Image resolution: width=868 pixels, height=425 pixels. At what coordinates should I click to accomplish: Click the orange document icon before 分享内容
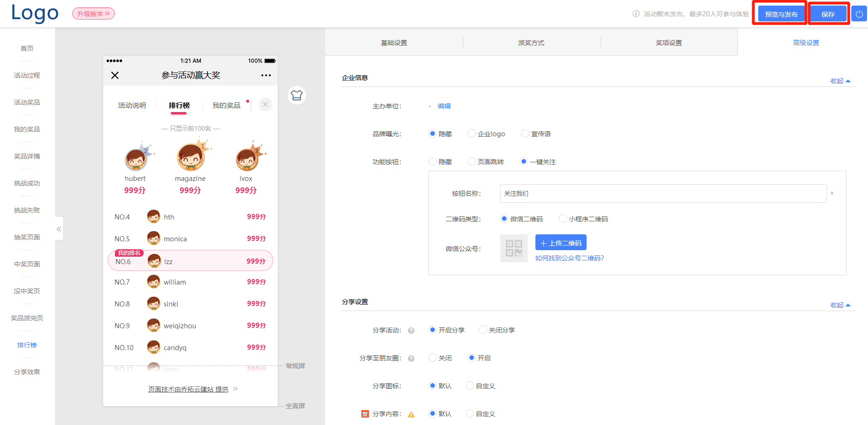pyautogui.click(x=364, y=413)
